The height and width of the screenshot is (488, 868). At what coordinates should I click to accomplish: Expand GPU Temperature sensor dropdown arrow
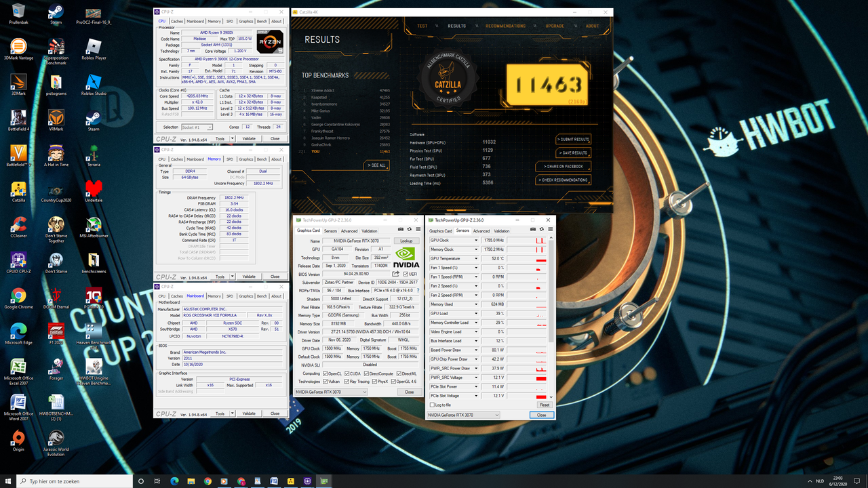point(475,258)
